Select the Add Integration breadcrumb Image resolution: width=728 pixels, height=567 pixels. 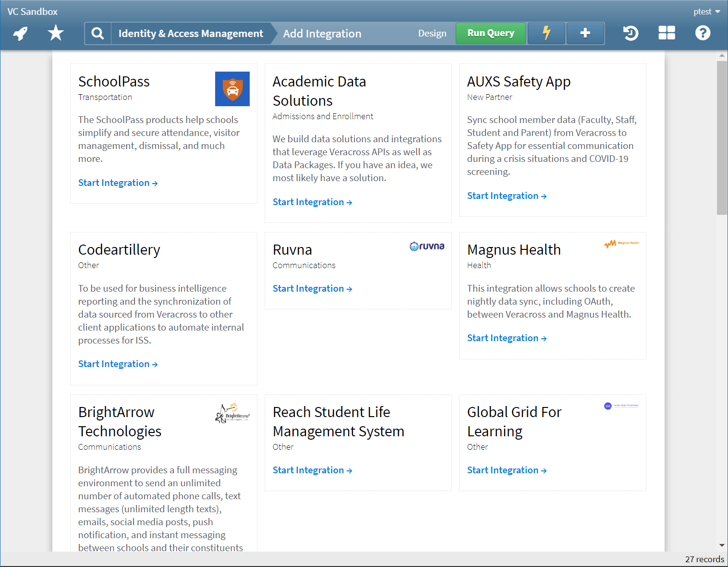[x=322, y=33]
